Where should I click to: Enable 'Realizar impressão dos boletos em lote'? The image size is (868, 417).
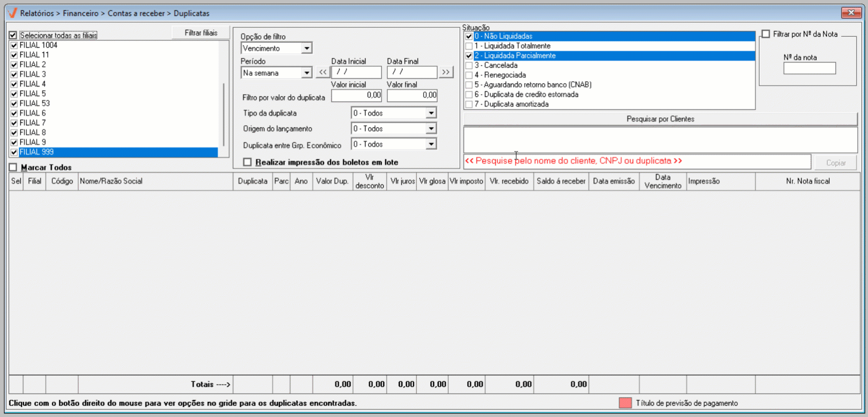[248, 162]
